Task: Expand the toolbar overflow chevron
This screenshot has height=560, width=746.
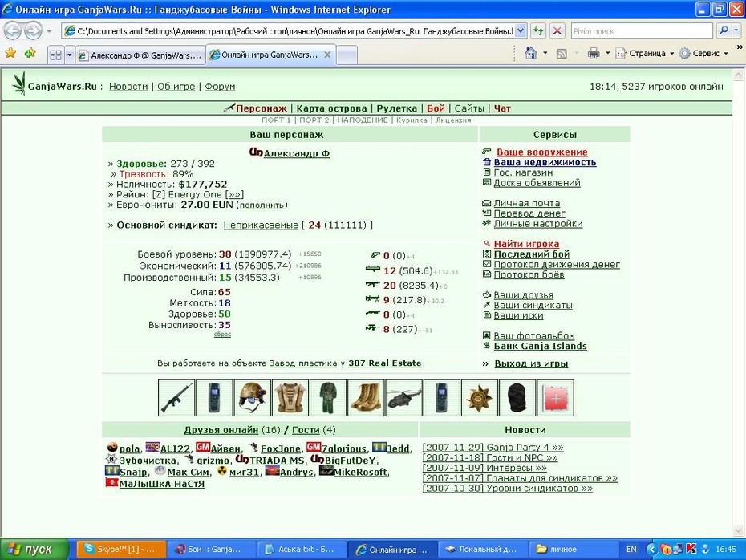Action: 740,47
